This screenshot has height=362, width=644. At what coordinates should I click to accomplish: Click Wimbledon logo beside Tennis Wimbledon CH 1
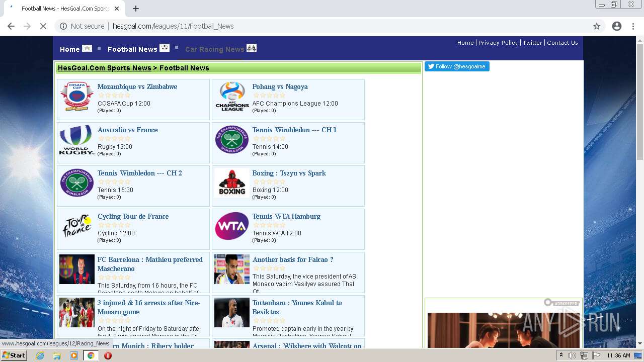click(x=232, y=140)
